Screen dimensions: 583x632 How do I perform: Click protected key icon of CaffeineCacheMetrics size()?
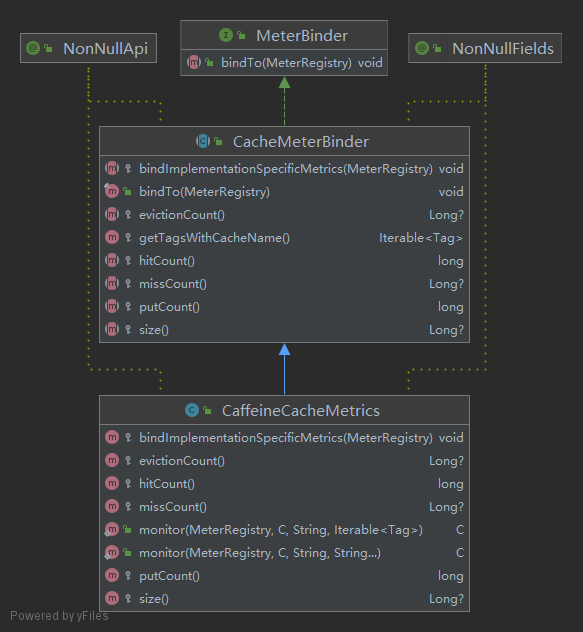point(128,598)
